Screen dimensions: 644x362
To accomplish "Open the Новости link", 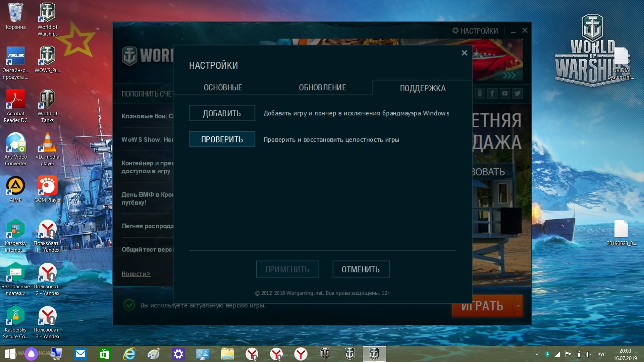I will coord(136,274).
